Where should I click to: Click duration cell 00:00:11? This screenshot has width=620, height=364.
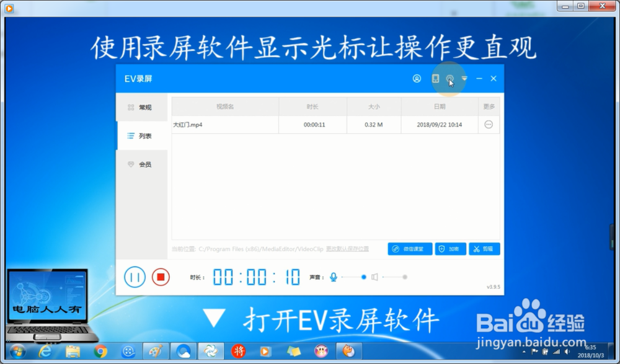[314, 125]
